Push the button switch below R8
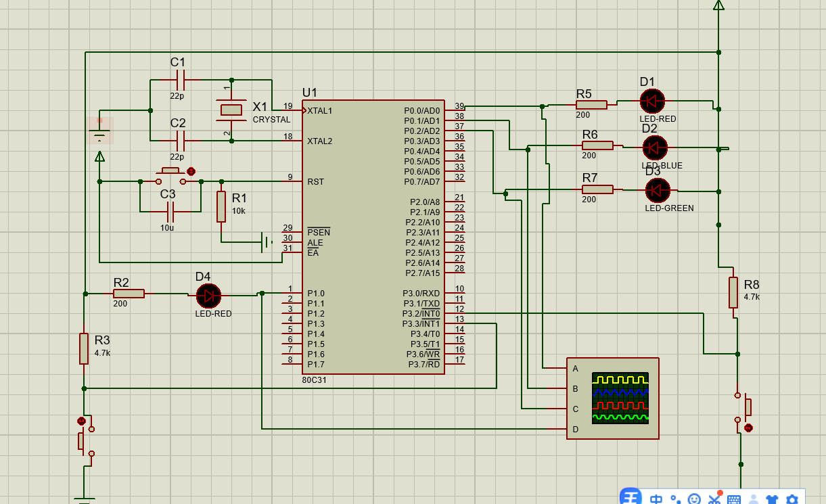The height and width of the screenshot is (504, 826). (x=744, y=407)
